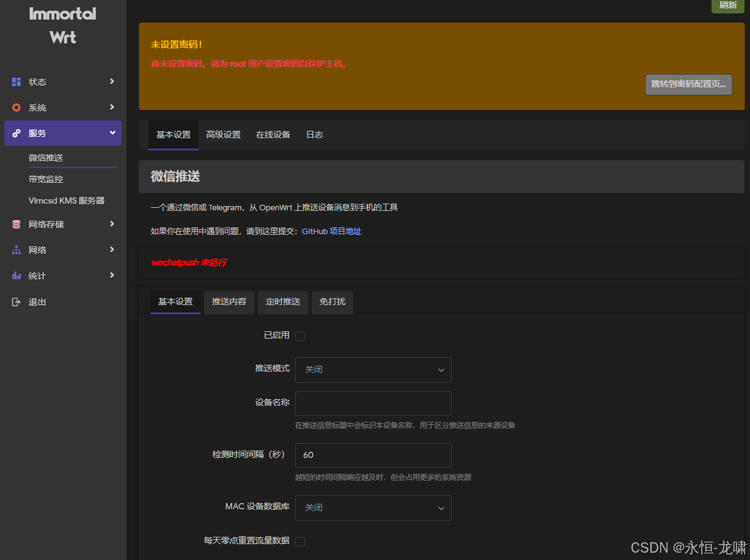Click the 统计 bar chart icon

point(17,276)
